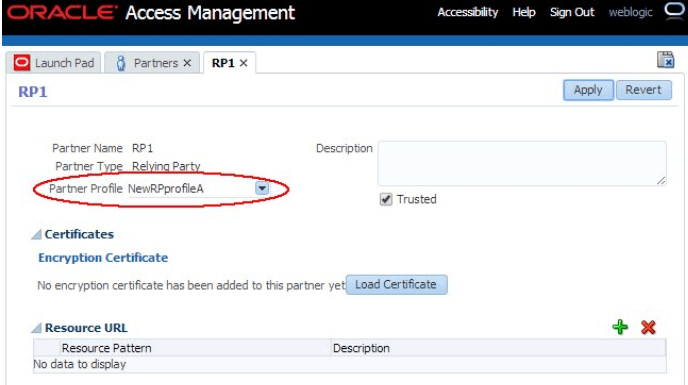Click the Oracle icon on Launch Pad tab

click(x=22, y=63)
